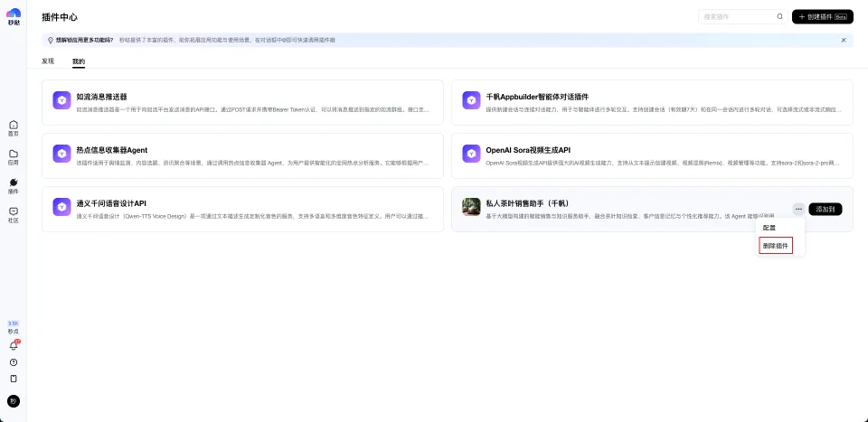868x422 pixels.
Task: Open the help question-mark icon
Action: [x=14, y=362]
